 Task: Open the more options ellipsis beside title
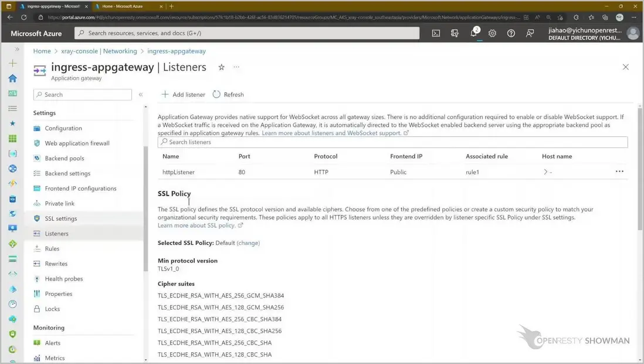click(236, 66)
